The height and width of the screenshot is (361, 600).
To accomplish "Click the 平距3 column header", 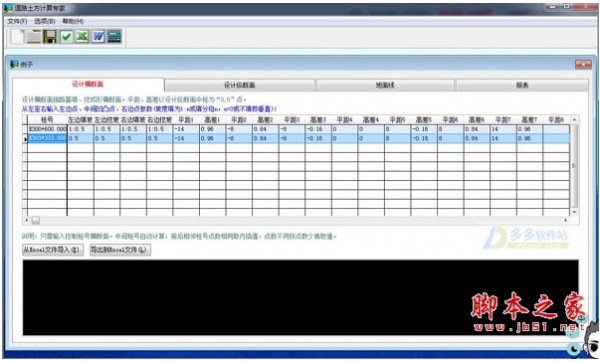I will tap(292, 120).
